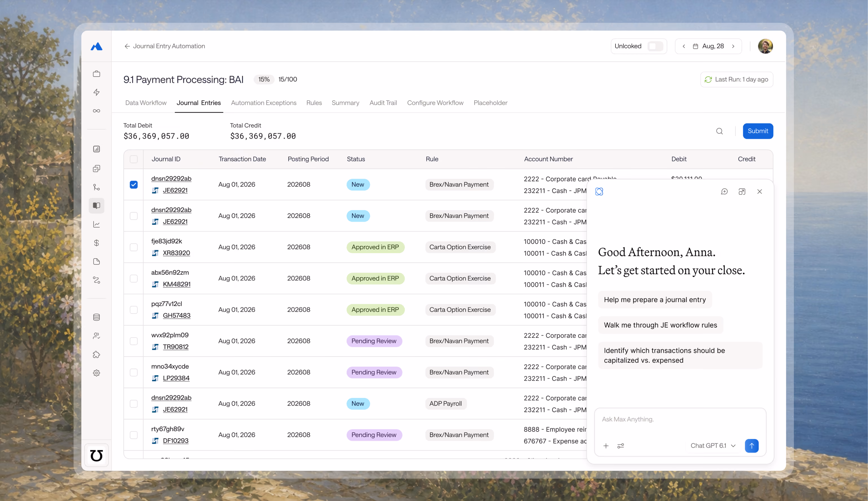Image resolution: width=868 pixels, height=501 pixels.
Task: Open the dollar sign sidebar icon
Action: tap(96, 243)
